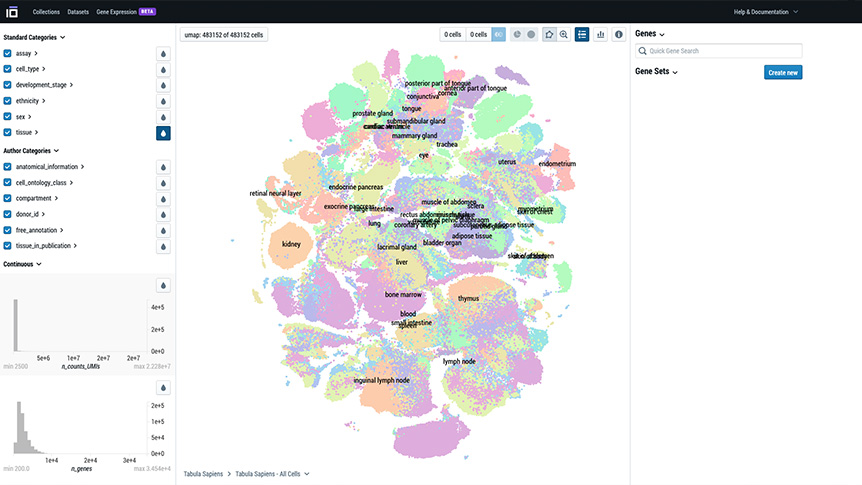Screen dimensions: 862x485
Task: Click the n_genes histogram
Action: tap(80, 427)
